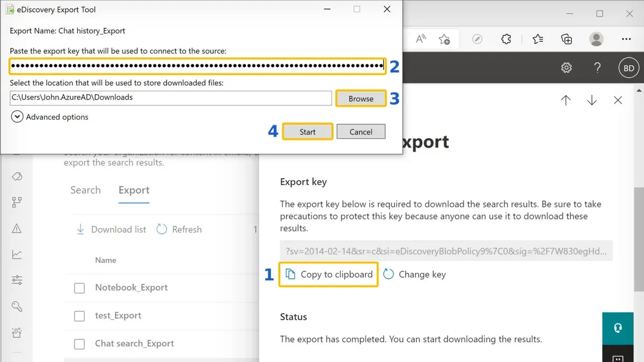Go to previous item using up arrow
Viewport: 644px width, 362px height.
click(566, 100)
